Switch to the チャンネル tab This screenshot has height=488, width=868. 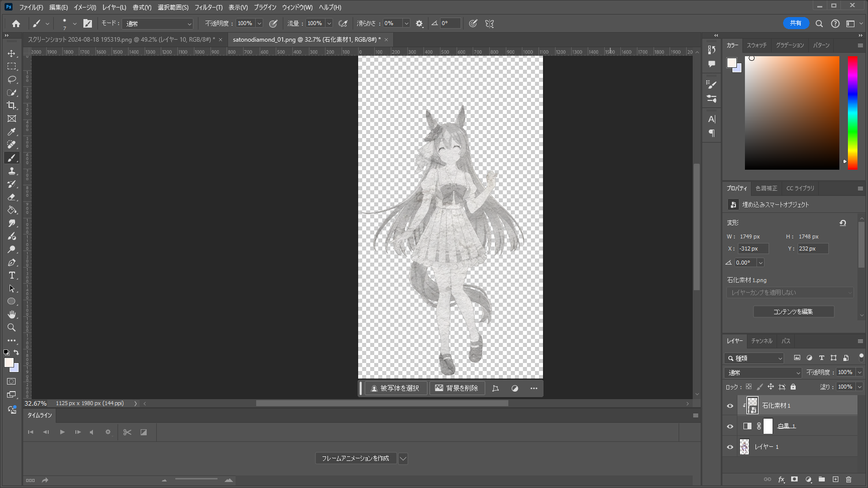(762, 341)
